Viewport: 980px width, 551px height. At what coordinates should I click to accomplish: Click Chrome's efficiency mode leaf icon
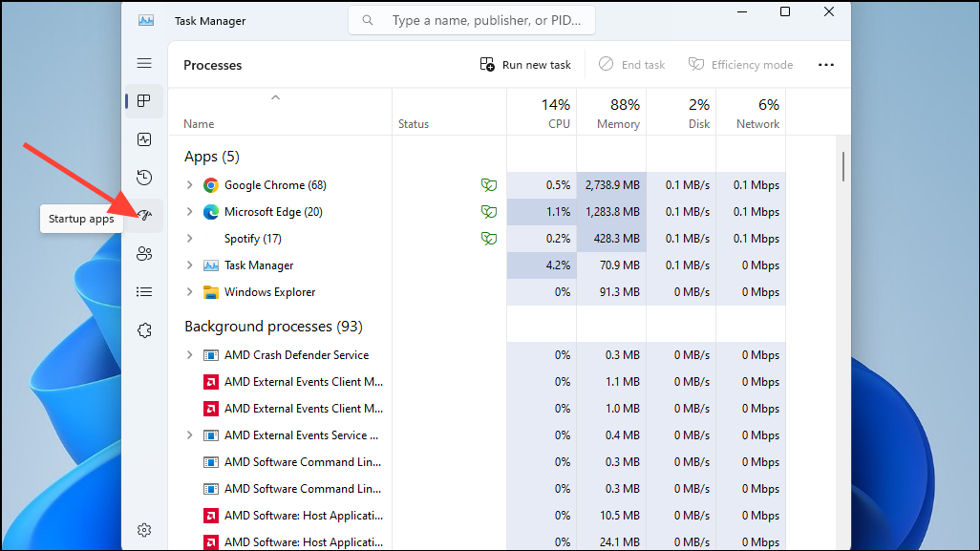[x=489, y=185]
